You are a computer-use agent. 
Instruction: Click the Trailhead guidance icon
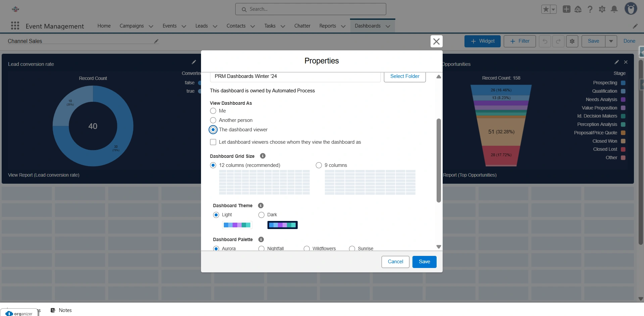[578, 9]
